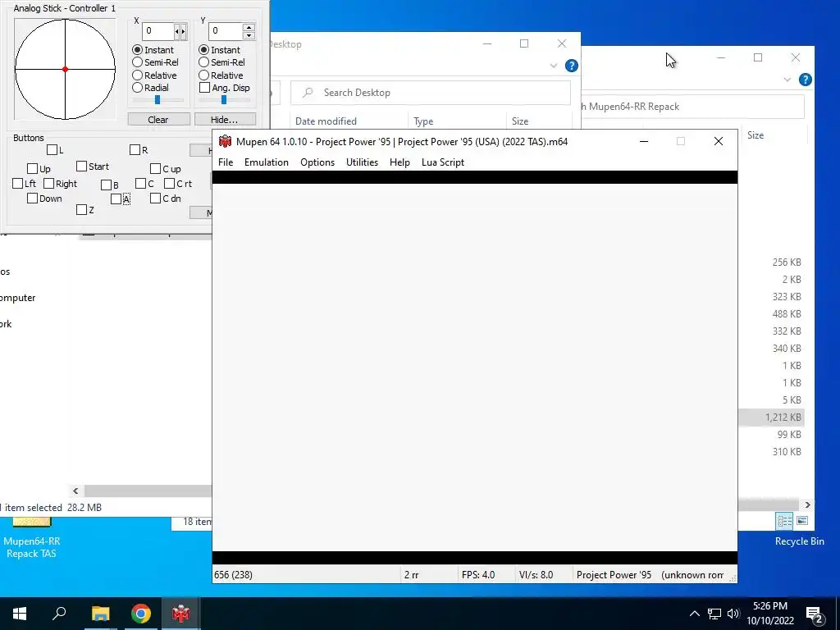Open the Options menu

point(317,162)
